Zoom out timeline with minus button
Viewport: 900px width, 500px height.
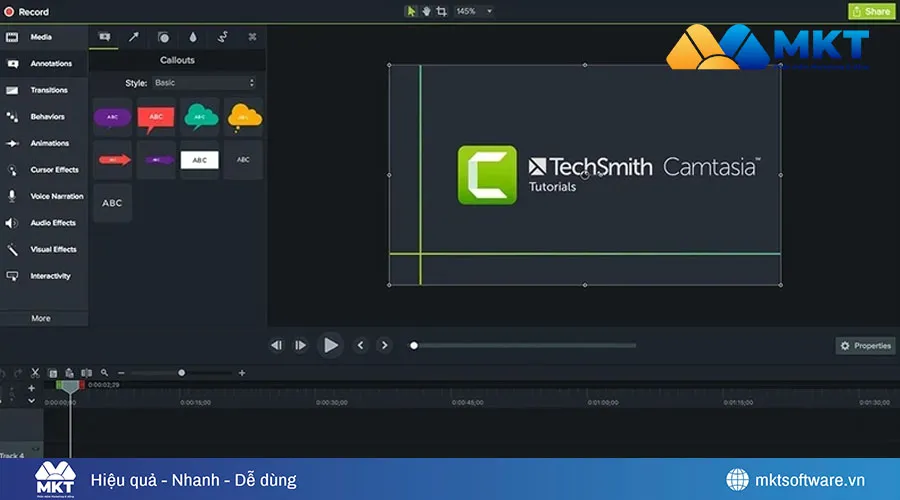[121, 373]
